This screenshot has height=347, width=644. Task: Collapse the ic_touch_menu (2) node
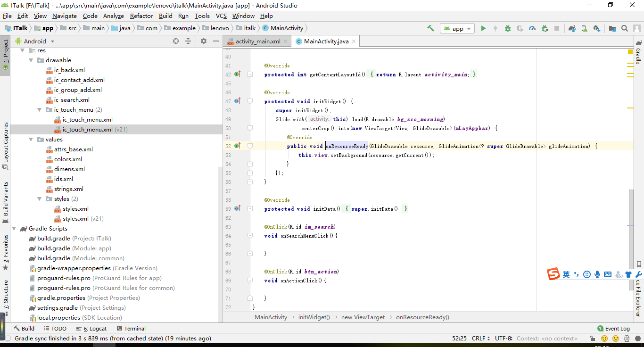(x=40, y=110)
